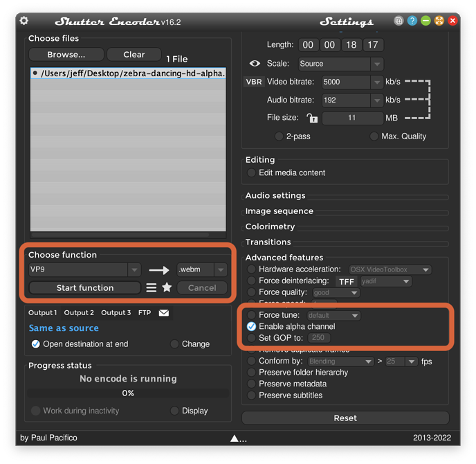Click the Cancel button
The image size is (476, 464).
tap(202, 288)
